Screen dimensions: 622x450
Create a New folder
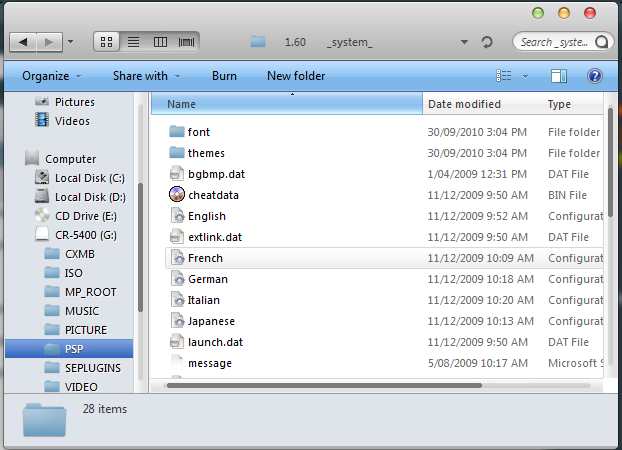295,76
